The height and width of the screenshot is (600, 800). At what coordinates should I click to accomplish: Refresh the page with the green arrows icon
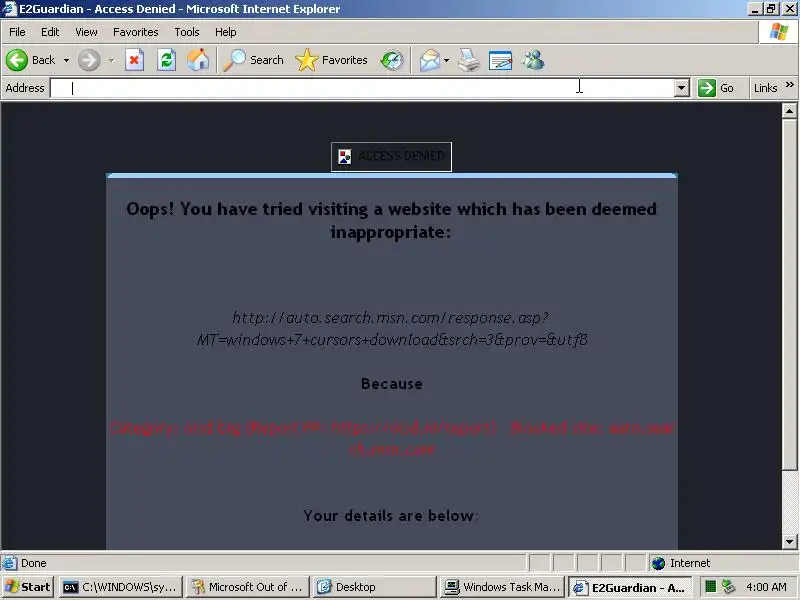coord(166,60)
